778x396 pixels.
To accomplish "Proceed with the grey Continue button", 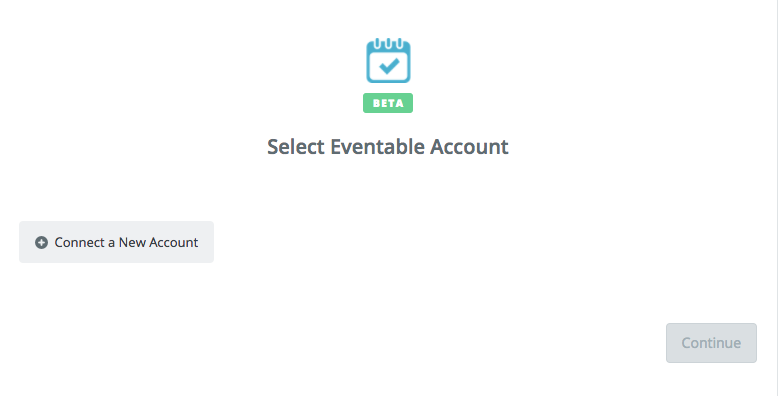I will pos(711,343).
